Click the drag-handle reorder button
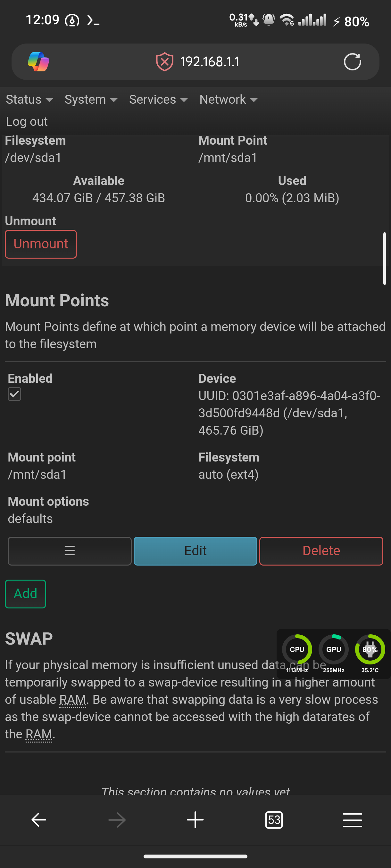Screen dimensions: 391x868 click(x=70, y=551)
